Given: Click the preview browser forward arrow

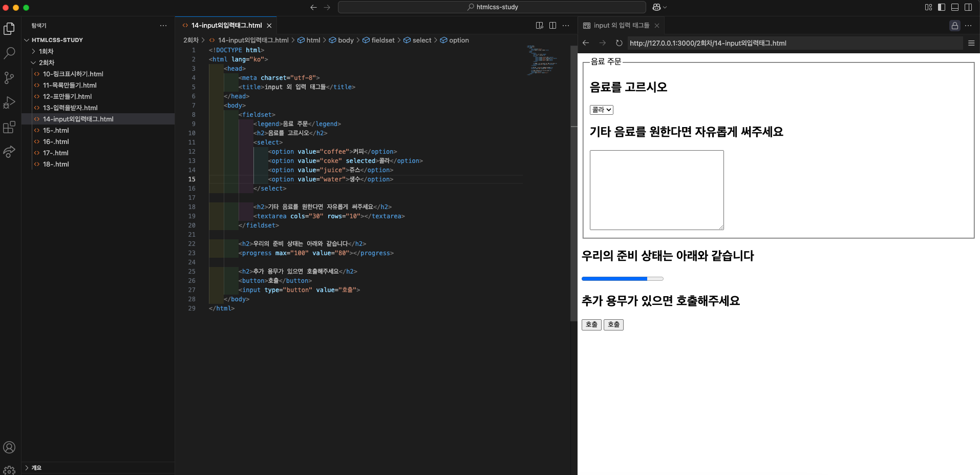Looking at the screenshot, I should (x=602, y=43).
